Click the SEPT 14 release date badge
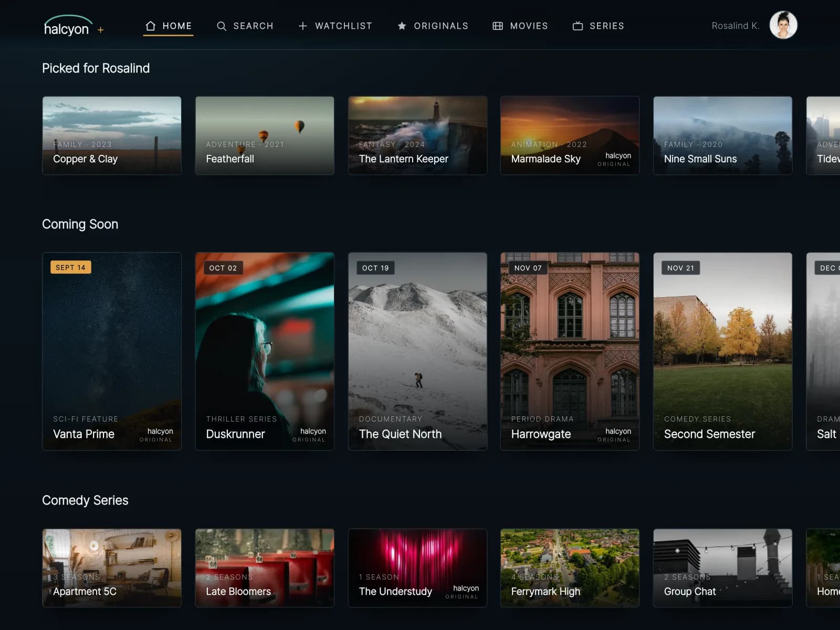The width and height of the screenshot is (840, 630). (71, 267)
